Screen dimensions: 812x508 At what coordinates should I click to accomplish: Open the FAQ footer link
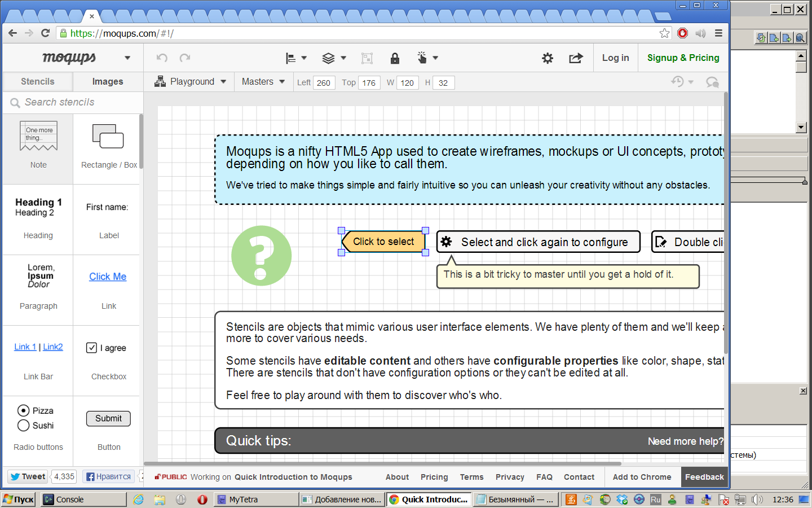[545, 477]
